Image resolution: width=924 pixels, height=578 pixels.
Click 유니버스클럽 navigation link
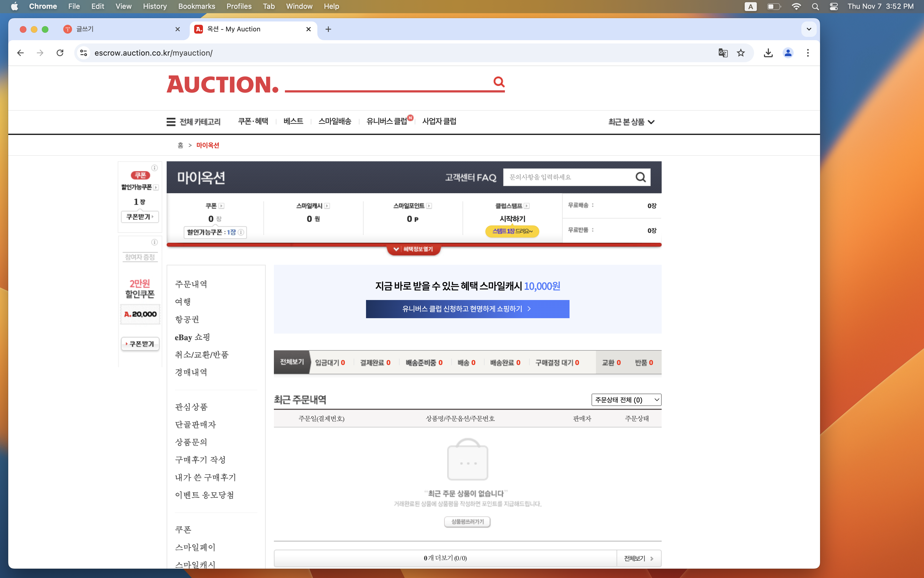[387, 121]
